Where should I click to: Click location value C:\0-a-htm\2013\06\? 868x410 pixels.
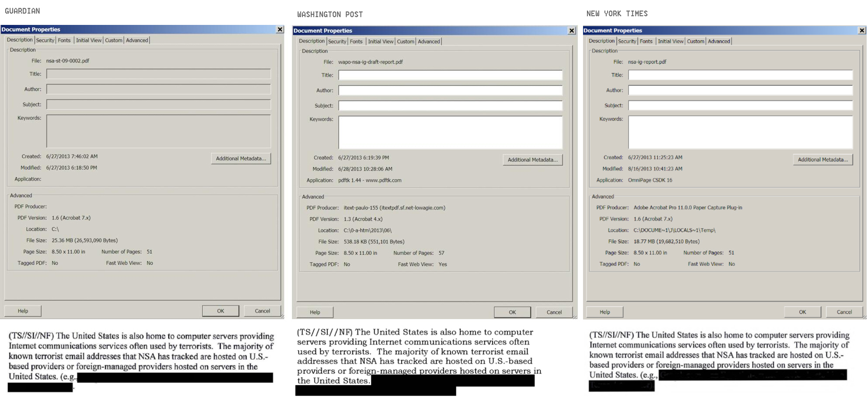pyautogui.click(x=368, y=230)
